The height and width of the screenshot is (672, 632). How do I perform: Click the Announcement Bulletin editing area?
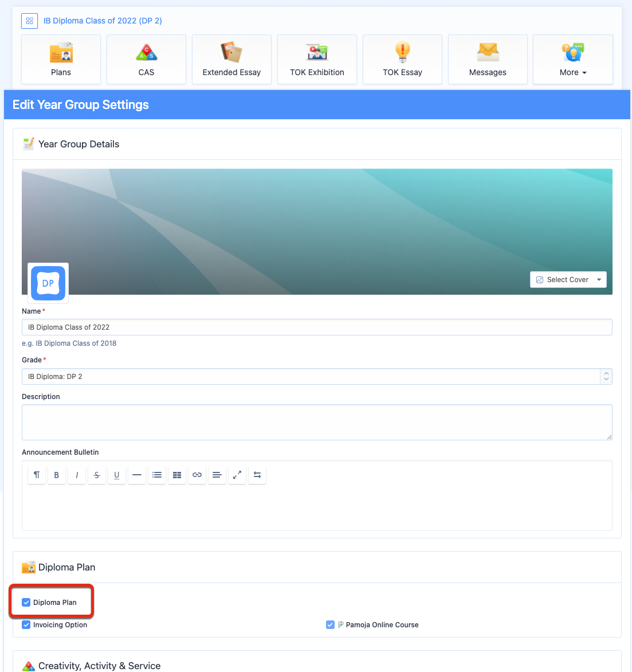point(317,508)
